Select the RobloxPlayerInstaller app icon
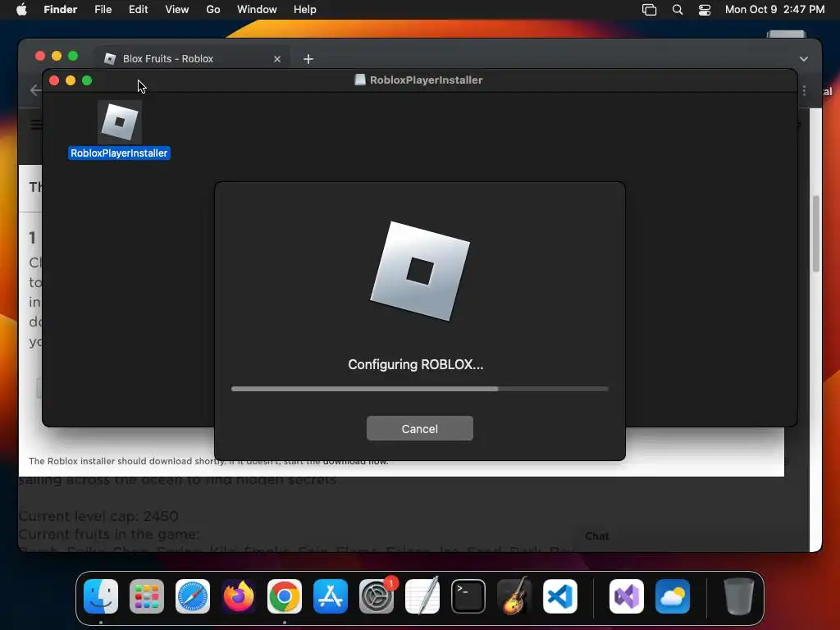This screenshot has height=630, width=840. point(120,122)
